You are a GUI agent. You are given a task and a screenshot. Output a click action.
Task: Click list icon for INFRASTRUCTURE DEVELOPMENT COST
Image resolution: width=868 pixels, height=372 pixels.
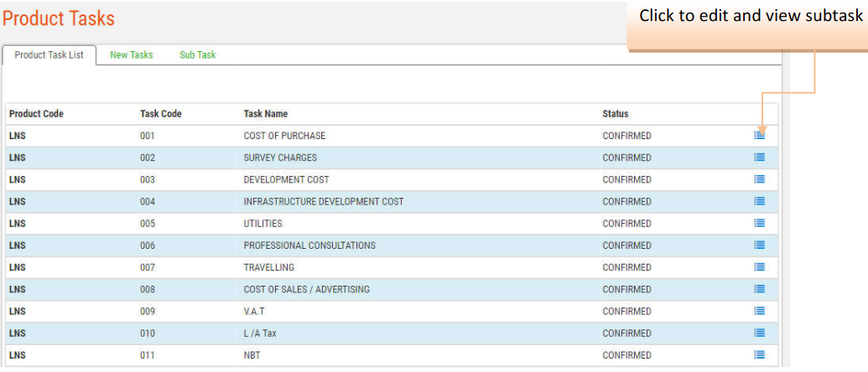(x=759, y=201)
